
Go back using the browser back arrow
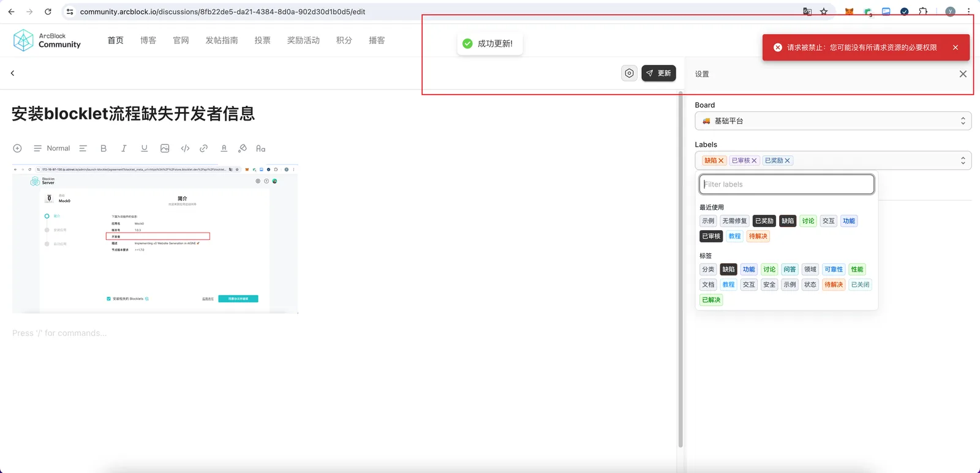point(11,12)
